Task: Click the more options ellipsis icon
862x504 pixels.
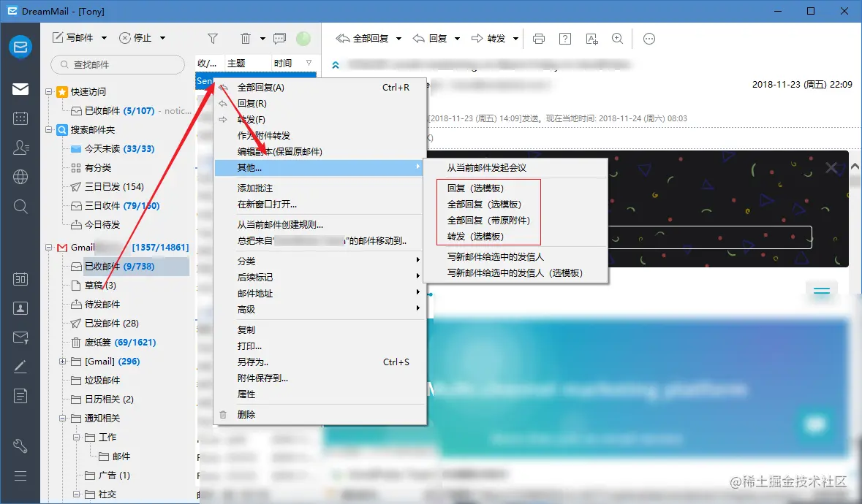Action: tap(649, 39)
